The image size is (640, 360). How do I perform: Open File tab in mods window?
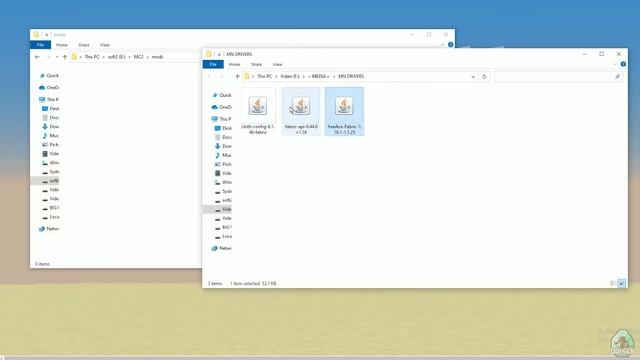coord(40,45)
